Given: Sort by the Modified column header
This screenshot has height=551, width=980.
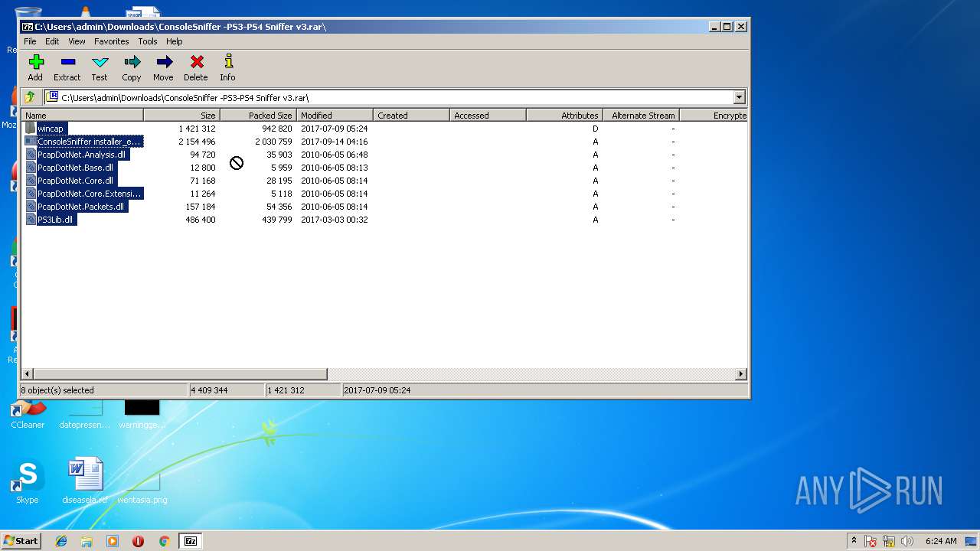Looking at the screenshot, I should [335, 116].
